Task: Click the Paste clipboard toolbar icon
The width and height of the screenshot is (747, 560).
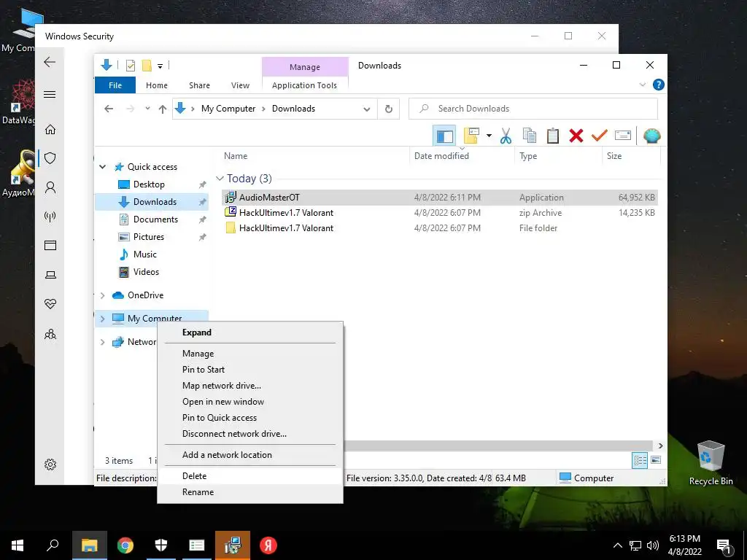Action: click(553, 136)
